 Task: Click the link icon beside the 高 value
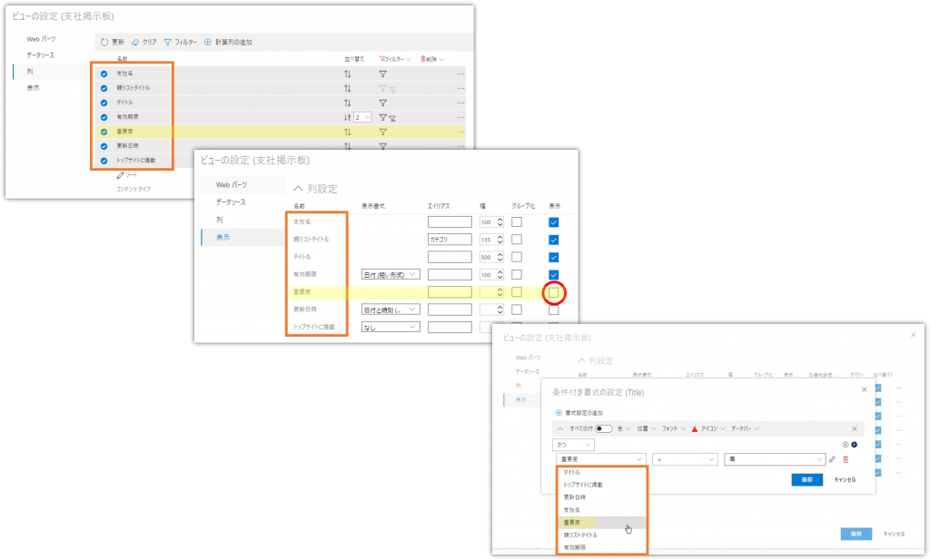pos(832,459)
